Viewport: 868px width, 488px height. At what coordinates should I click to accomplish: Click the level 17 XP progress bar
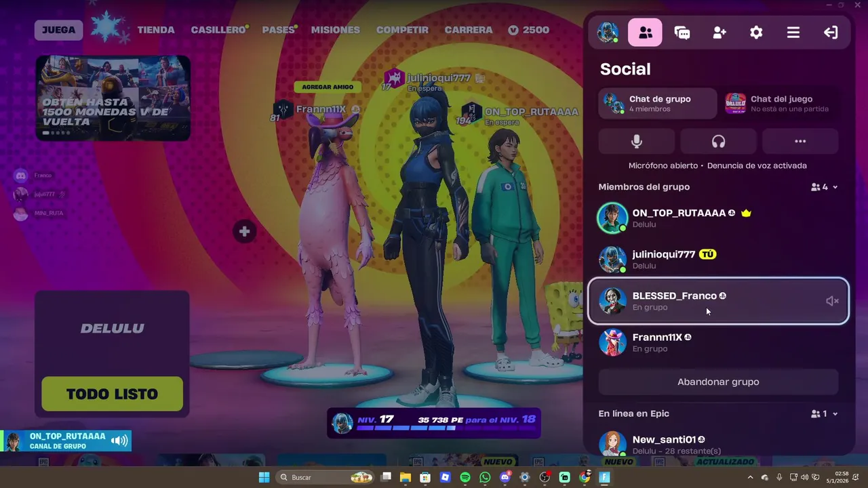tap(434, 423)
